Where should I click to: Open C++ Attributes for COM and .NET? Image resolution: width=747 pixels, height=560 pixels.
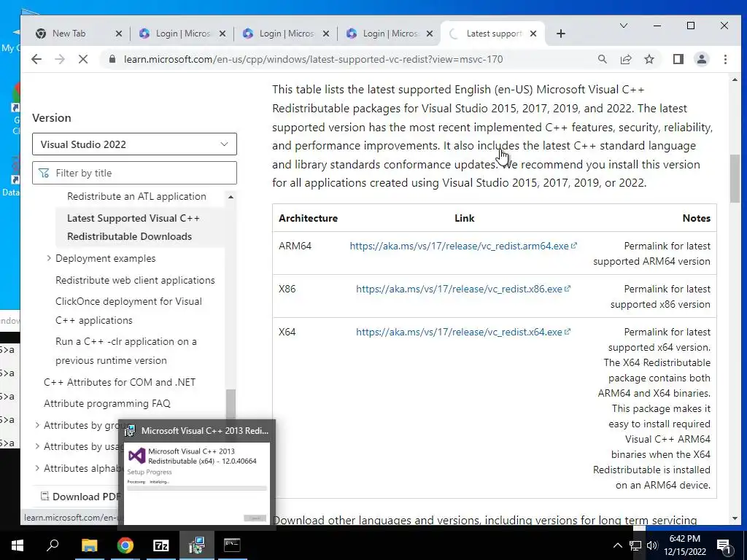tap(120, 382)
